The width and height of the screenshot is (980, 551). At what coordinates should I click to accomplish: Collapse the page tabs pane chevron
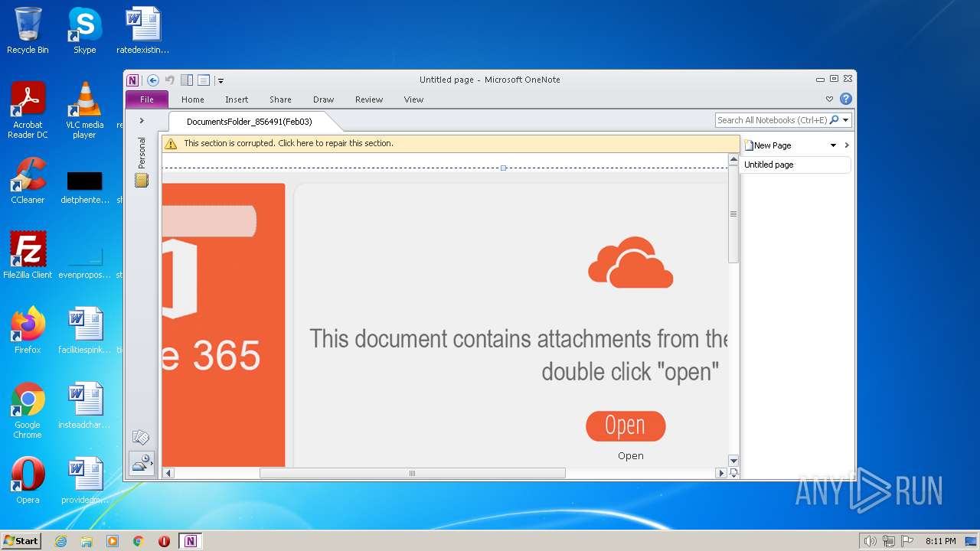(x=847, y=145)
